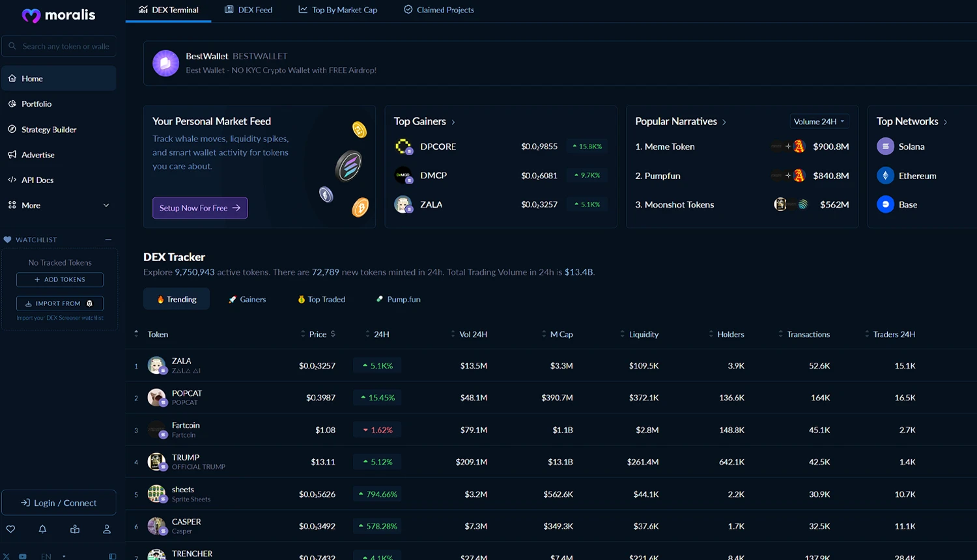
Task: Click the search magnifier icon
Action: point(12,46)
